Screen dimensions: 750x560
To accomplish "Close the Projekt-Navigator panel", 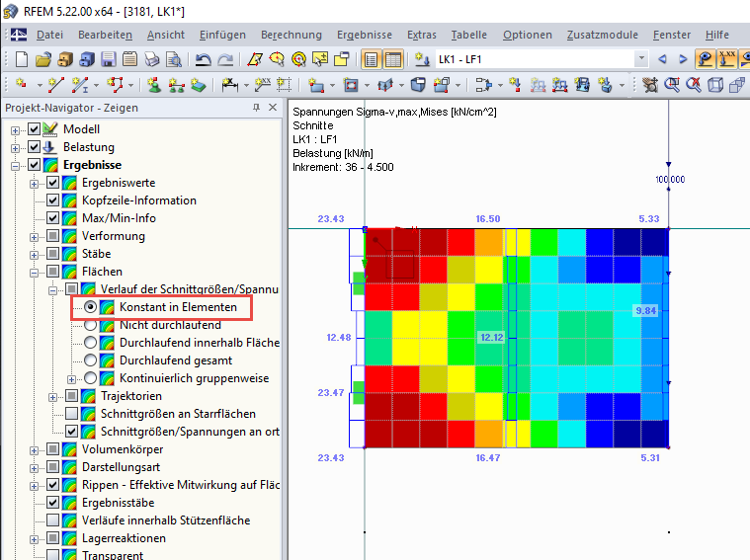I will [x=273, y=108].
